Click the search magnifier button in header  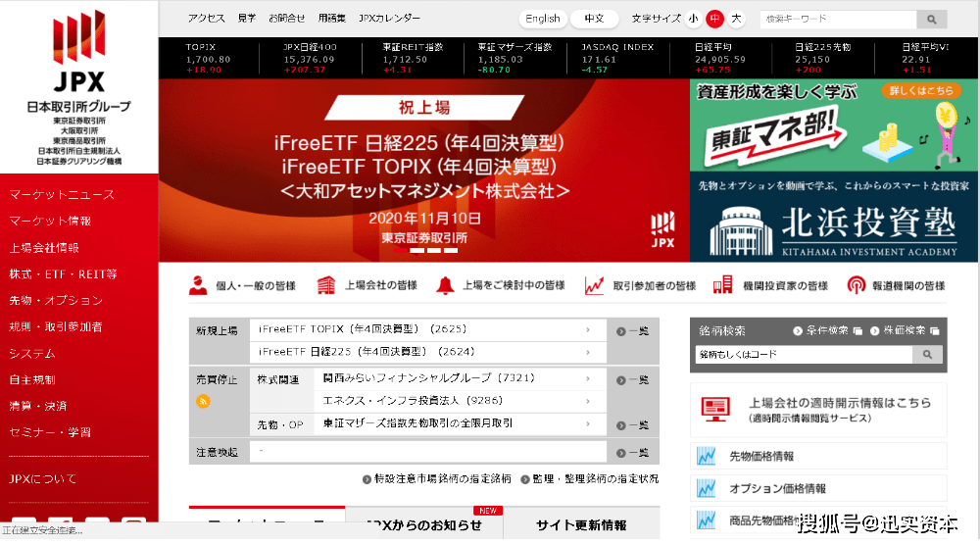(931, 20)
